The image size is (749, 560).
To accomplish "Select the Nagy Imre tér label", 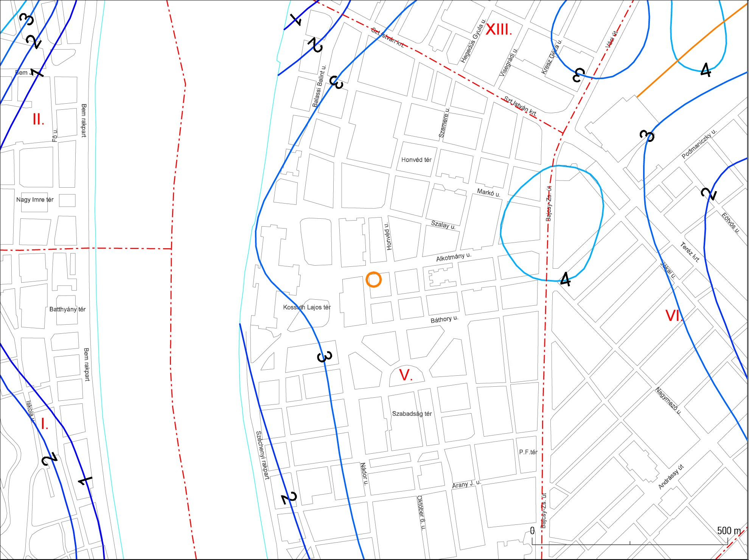I will pyautogui.click(x=35, y=199).
